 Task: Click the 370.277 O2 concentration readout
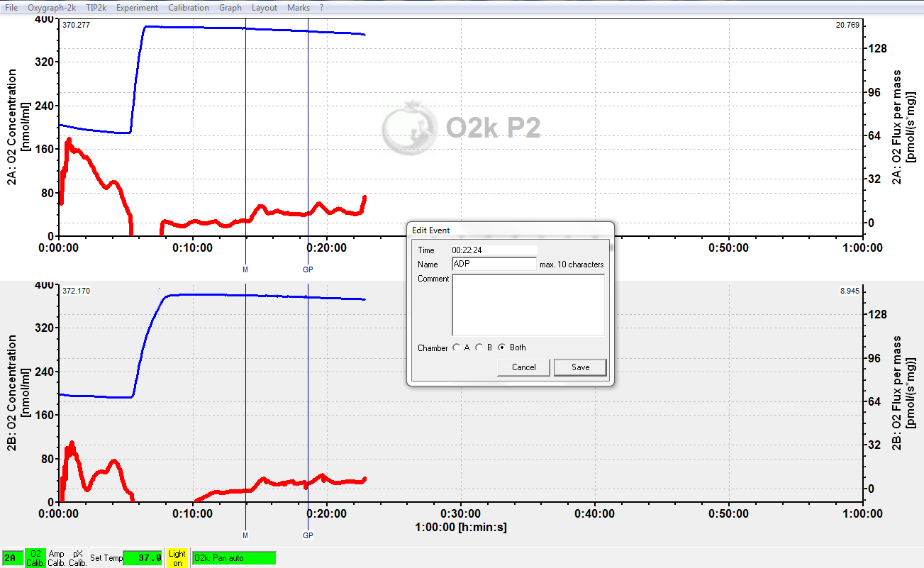(x=74, y=25)
